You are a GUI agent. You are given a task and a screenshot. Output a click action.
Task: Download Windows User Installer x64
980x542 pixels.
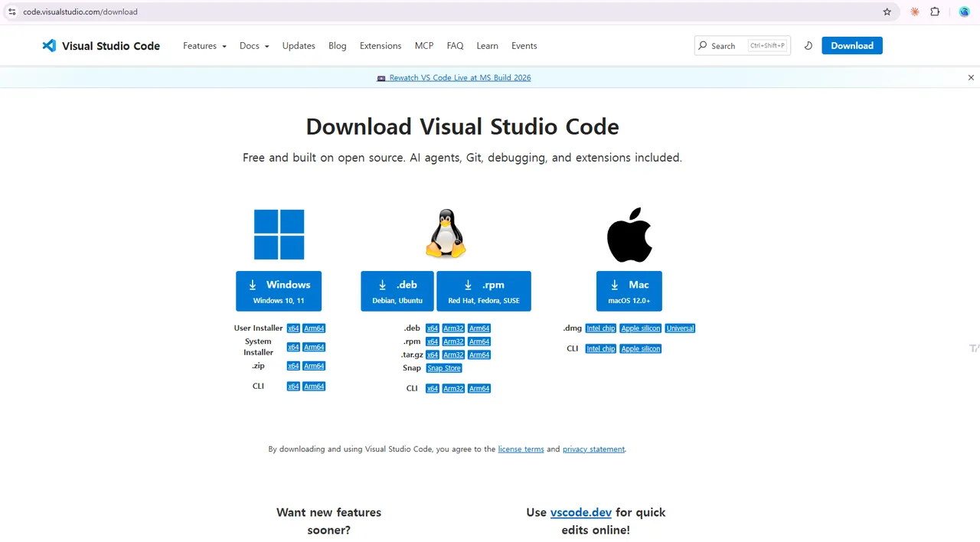click(293, 328)
